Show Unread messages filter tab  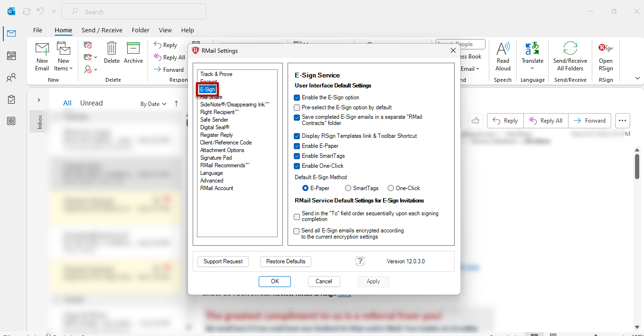(x=92, y=103)
